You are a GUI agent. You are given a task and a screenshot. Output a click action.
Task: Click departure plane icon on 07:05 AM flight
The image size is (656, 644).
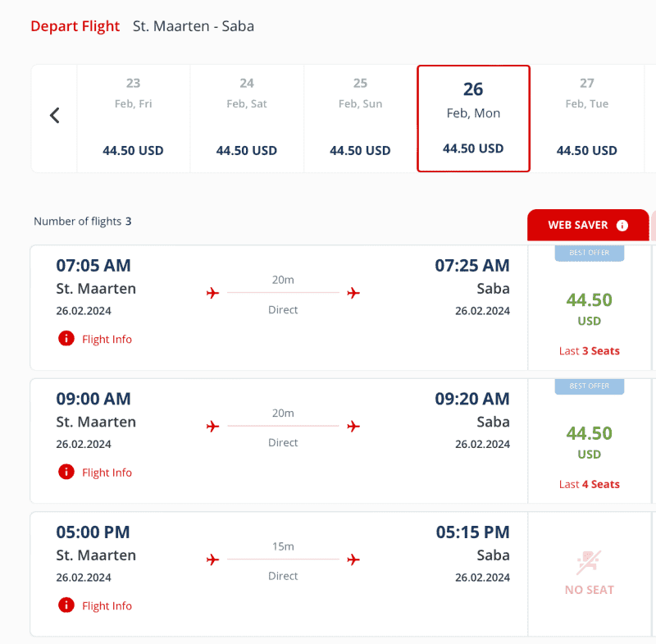point(212,293)
